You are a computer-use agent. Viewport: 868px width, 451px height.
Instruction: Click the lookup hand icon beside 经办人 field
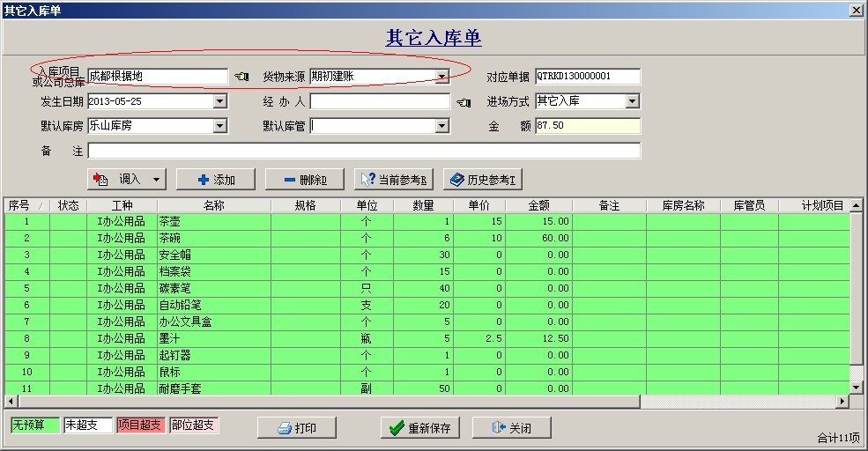[x=464, y=102]
